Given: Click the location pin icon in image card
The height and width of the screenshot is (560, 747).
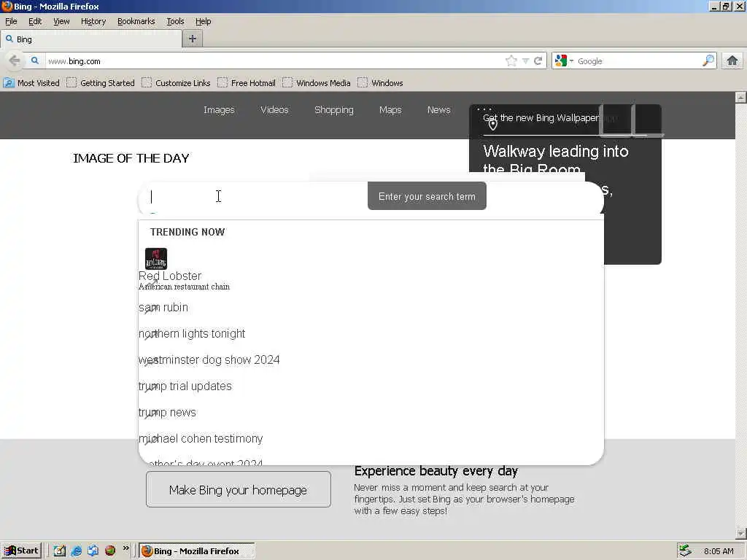Looking at the screenshot, I should (x=493, y=125).
